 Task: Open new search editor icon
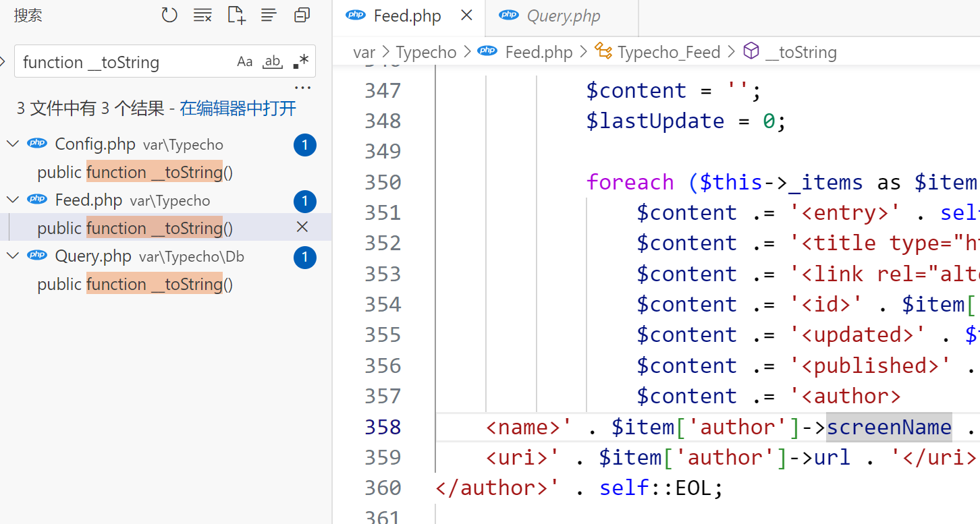[x=236, y=15]
